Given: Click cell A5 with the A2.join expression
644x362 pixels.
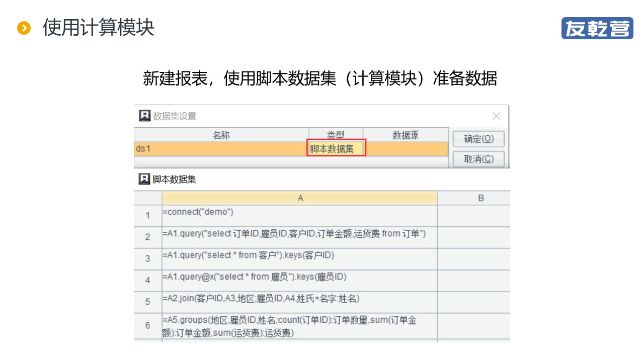Looking at the screenshot, I should click(300, 302).
